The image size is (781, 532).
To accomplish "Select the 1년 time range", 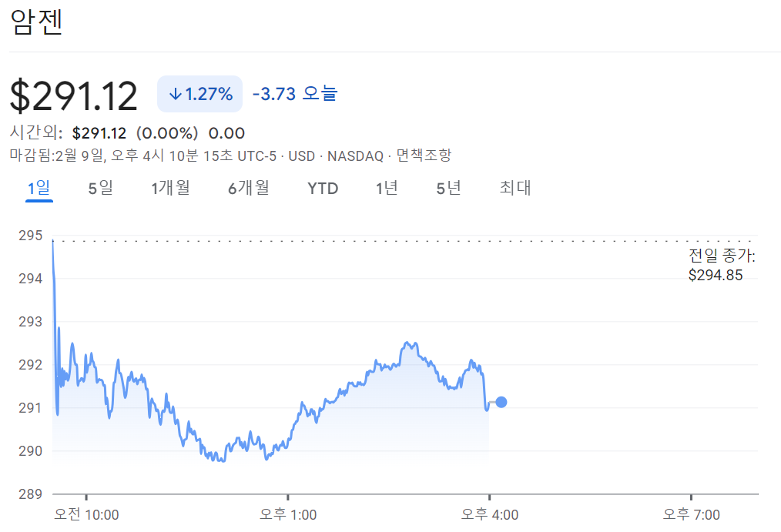I will [387, 188].
